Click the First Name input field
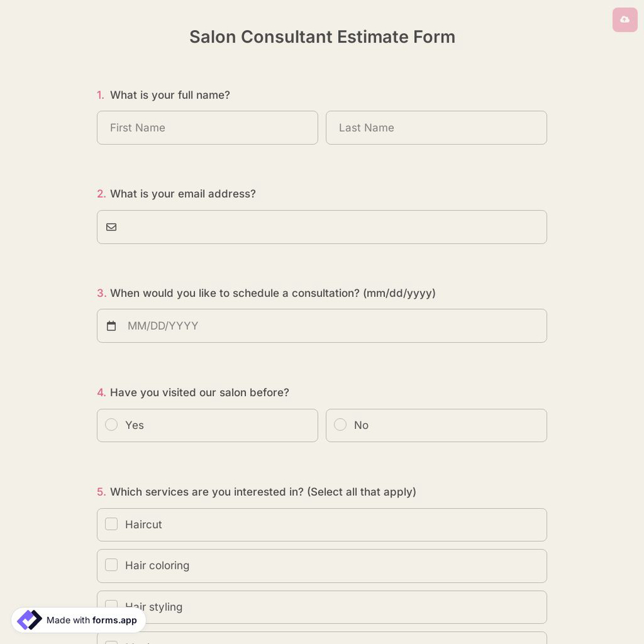 click(x=207, y=128)
